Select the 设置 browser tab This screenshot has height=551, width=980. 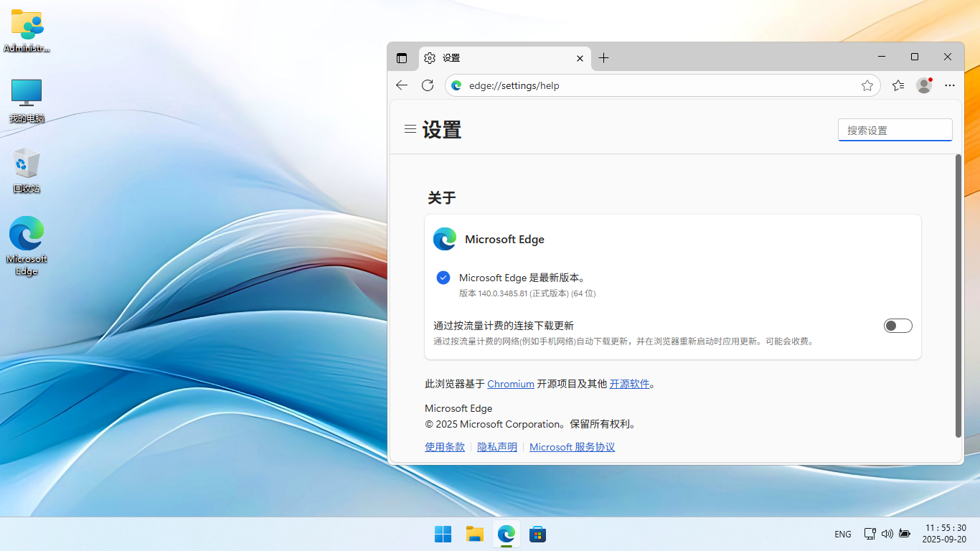pyautogui.click(x=504, y=58)
